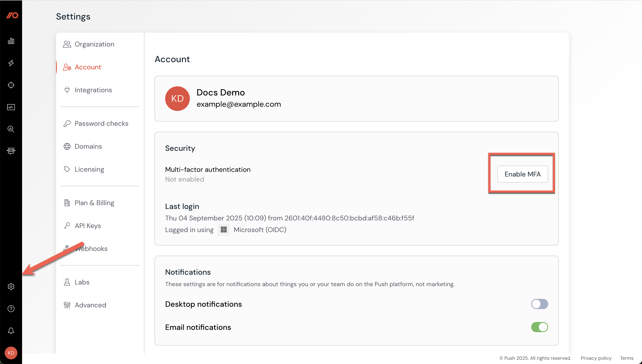Select API Keys menu item
The width and height of the screenshot is (642, 364).
pyautogui.click(x=87, y=226)
